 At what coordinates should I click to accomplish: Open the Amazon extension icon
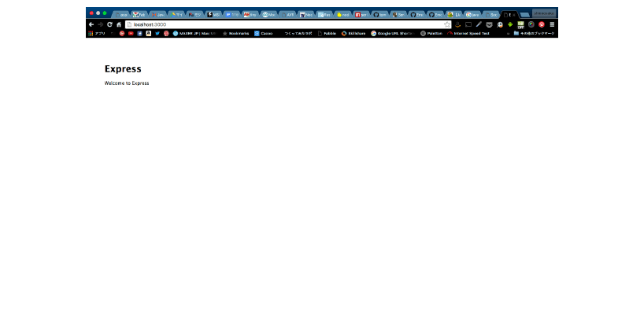458,24
